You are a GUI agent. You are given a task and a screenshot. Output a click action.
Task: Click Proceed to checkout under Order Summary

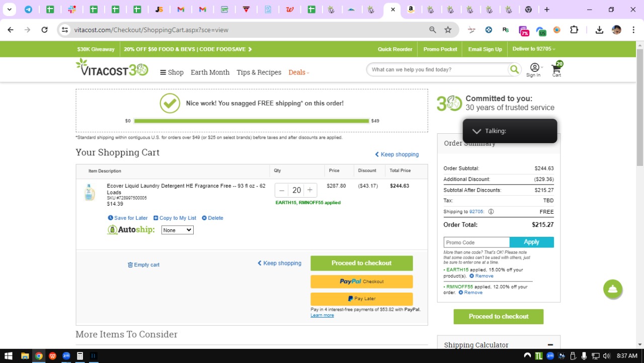click(499, 317)
